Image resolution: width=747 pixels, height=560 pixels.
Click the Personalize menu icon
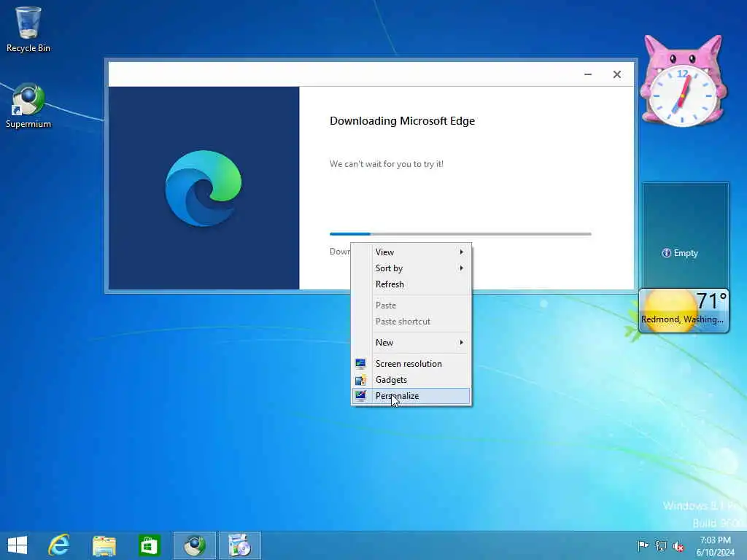(x=360, y=396)
